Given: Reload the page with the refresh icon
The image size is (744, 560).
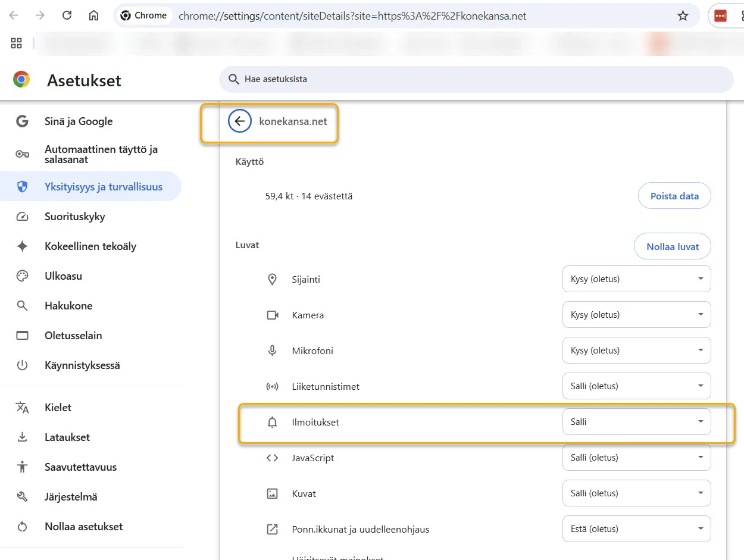Looking at the screenshot, I should pos(67,15).
